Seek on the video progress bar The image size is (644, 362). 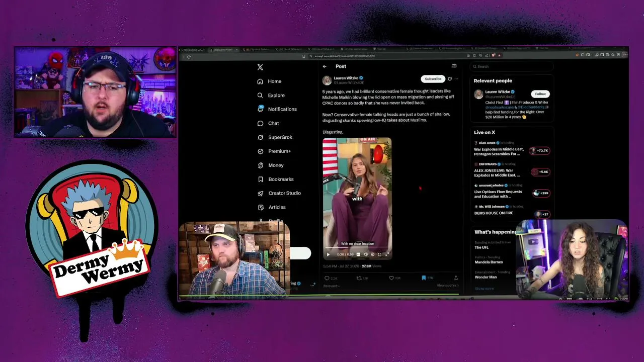[x=357, y=248]
